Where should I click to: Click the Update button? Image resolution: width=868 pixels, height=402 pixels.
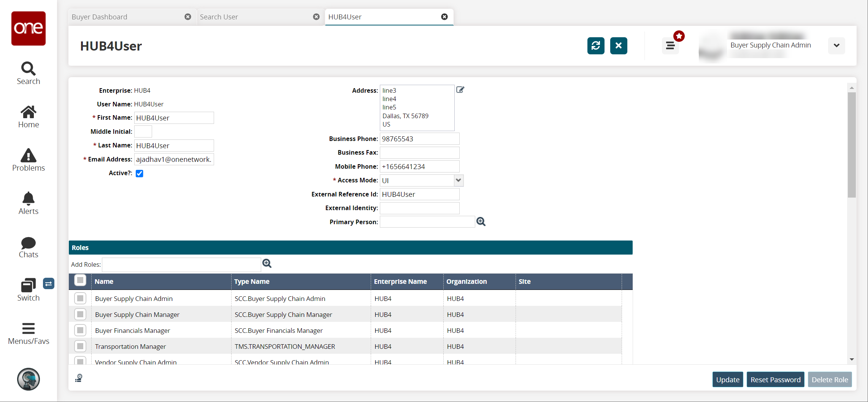[x=727, y=380]
